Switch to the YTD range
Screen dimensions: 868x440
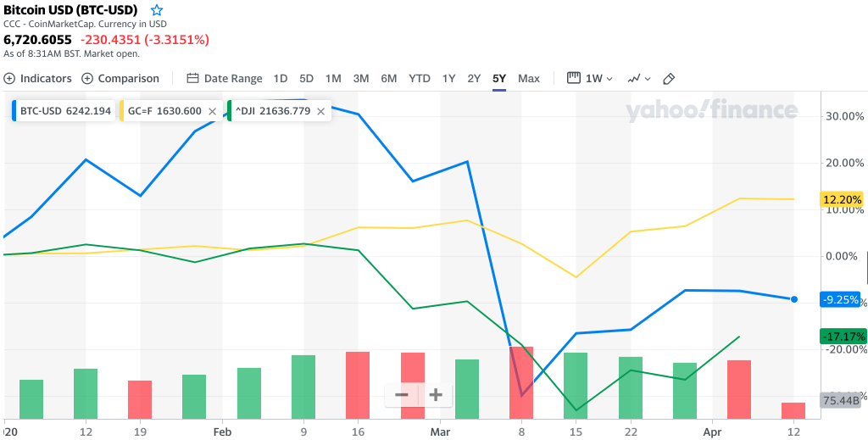click(x=420, y=78)
